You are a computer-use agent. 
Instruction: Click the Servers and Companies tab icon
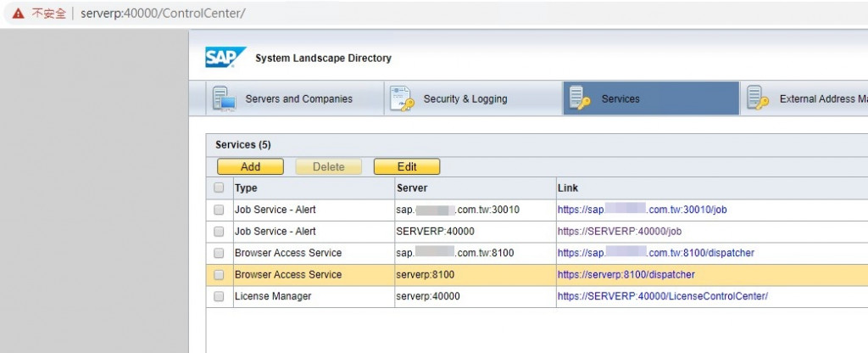pyautogui.click(x=225, y=98)
